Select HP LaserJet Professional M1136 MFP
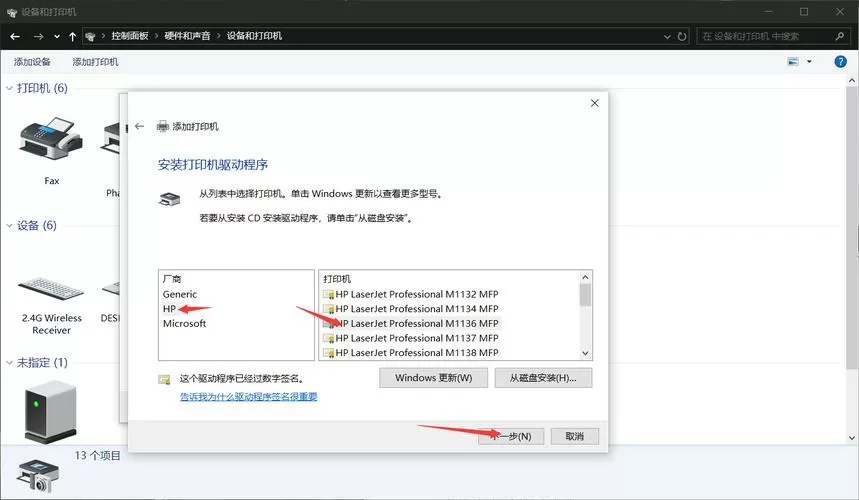This screenshot has height=500, width=859. coord(411,324)
